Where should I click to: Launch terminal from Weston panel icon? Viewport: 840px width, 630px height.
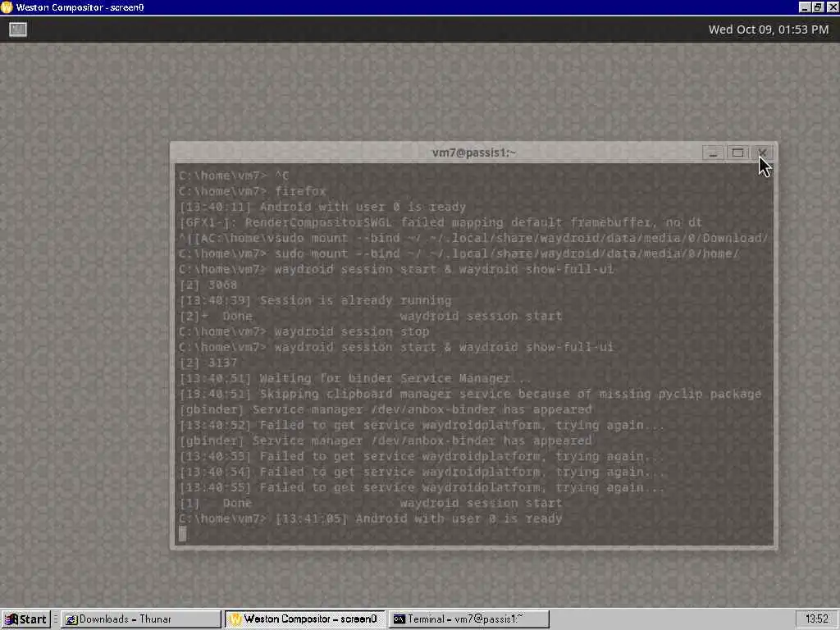pyautogui.click(x=18, y=30)
